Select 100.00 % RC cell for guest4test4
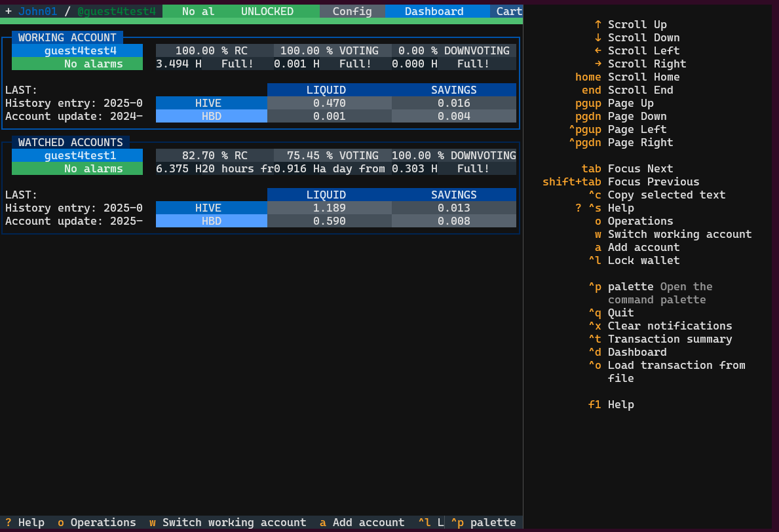 pos(215,50)
